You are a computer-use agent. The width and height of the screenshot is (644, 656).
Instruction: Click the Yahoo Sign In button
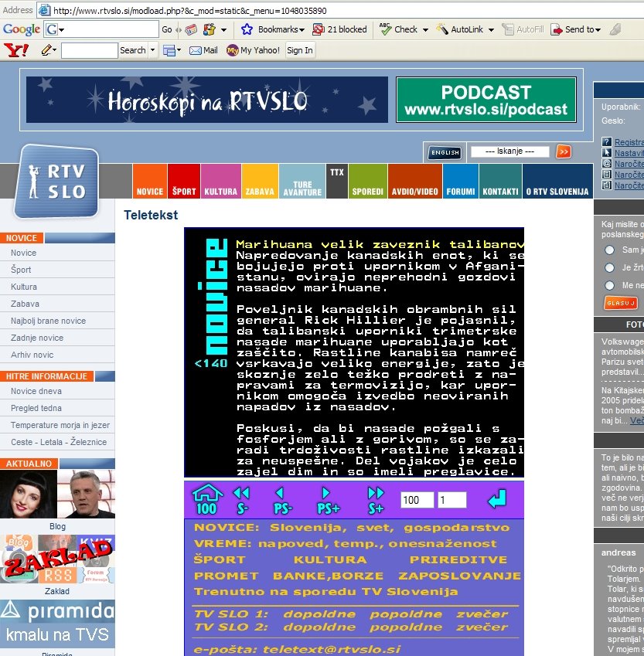tap(300, 50)
